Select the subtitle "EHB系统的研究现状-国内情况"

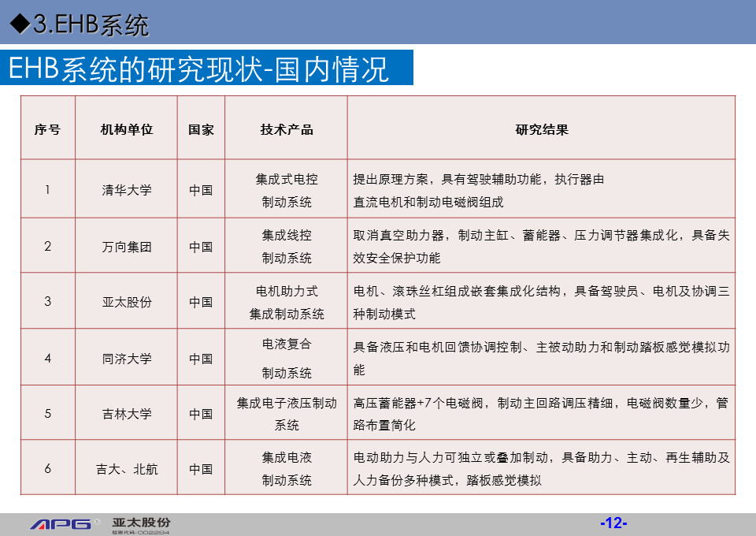[x=198, y=68]
